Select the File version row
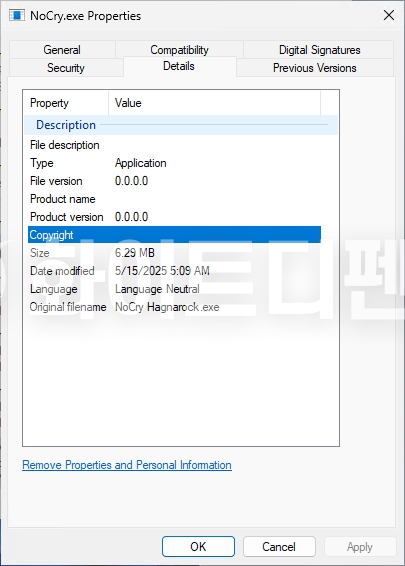Screen dimensions: 405x566 point(174,181)
